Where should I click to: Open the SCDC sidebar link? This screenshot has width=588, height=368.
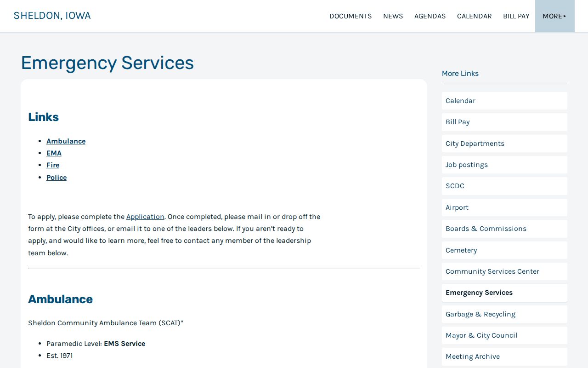coord(504,186)
